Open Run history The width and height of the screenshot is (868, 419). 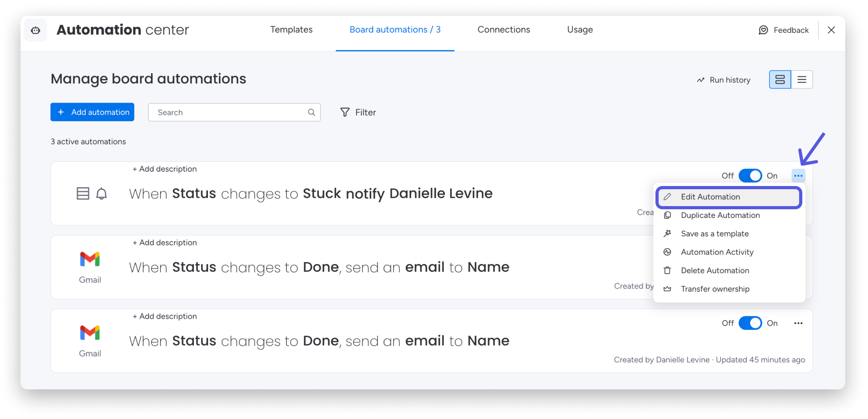click(x=723, y=80)
